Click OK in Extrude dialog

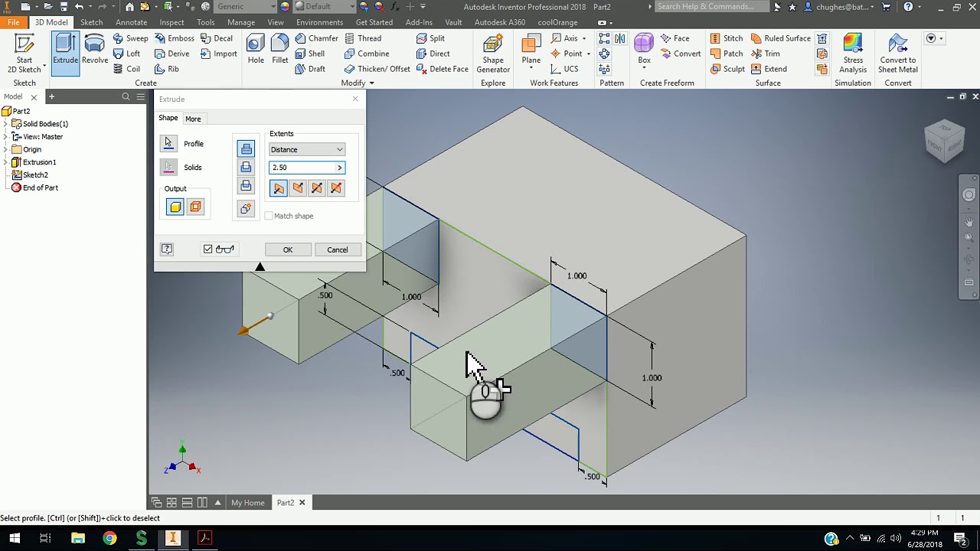coord(288,249)
